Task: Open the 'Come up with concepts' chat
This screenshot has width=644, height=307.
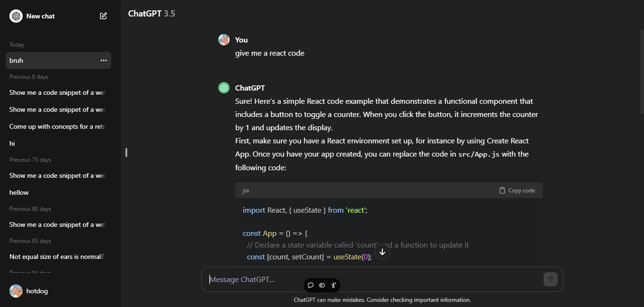Action: pos(57,126)
